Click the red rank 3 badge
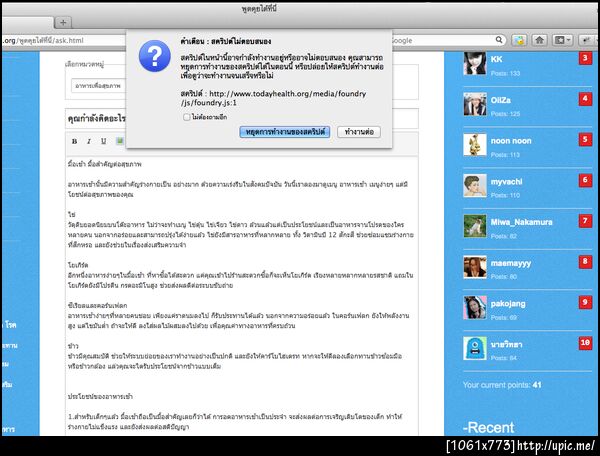600x456 pixels. pyautogui.click(x=585, y=58)
